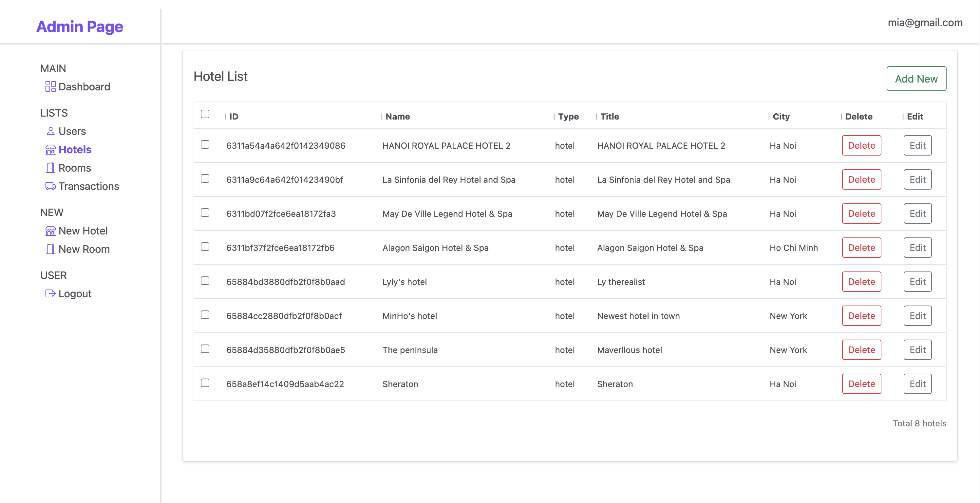Check the checkbox for HANOI ROYAL PALACE HOTEL 2

(x=205, y=144)
